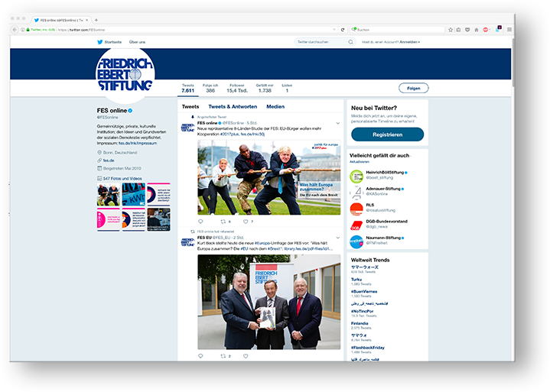
Task: Reload the page with the refresh icon
Action: point(343,30)
